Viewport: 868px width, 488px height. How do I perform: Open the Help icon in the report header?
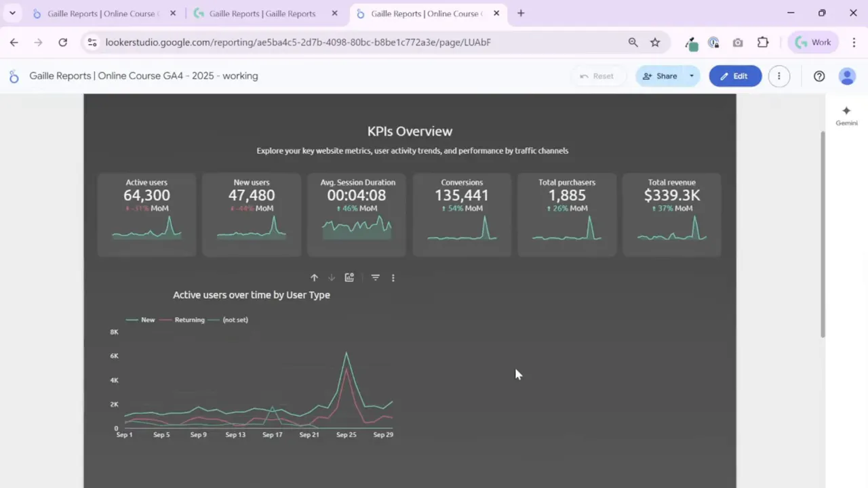pos(818,76)
